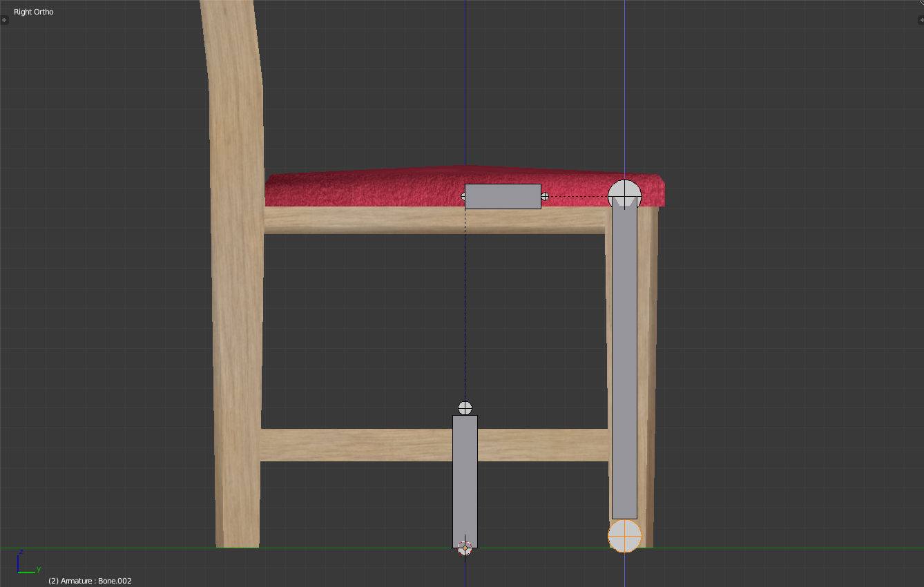924x587 pixels.
Task: Click the 3D cursor at center bone base
Action: pos(465,548)
